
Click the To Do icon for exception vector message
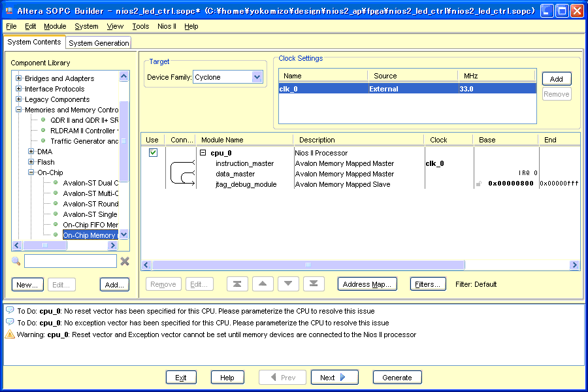pyautogui.click(x=10, y=322)
